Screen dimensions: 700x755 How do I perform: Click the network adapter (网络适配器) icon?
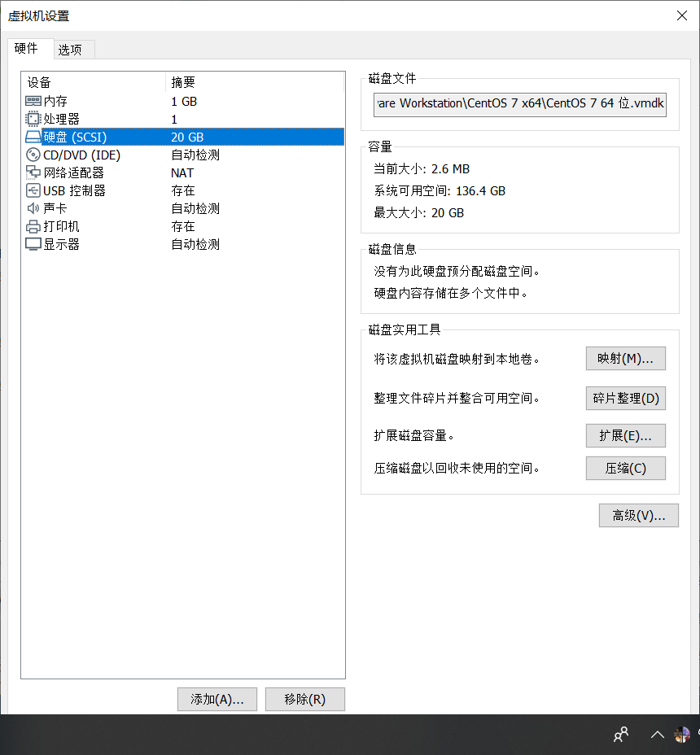[x=33, y=172]
